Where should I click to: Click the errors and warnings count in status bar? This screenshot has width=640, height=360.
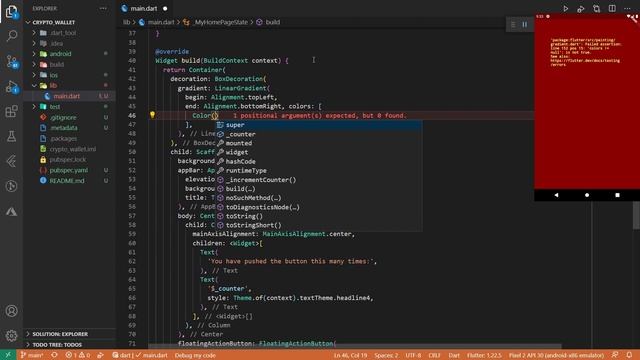coord(78,355)
